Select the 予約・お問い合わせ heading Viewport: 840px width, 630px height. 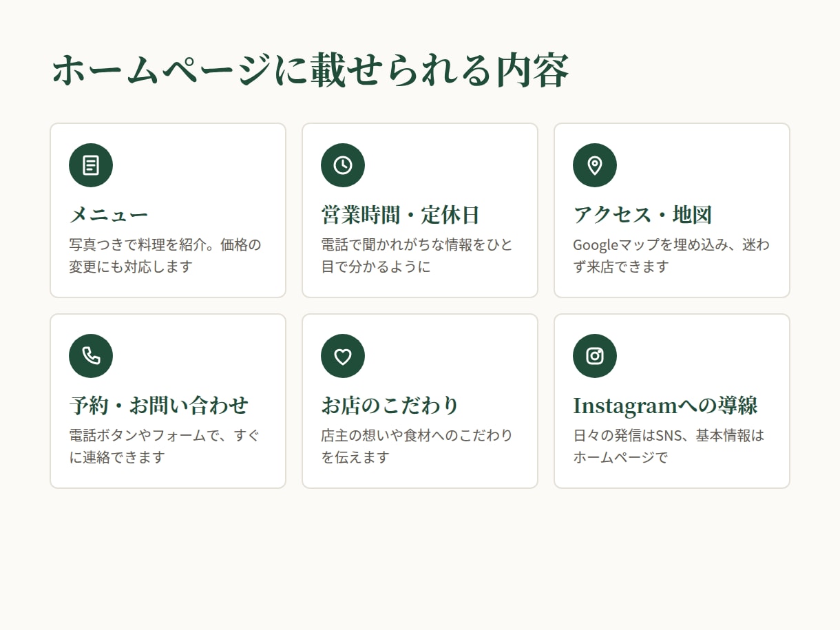(x=159, y=406)
